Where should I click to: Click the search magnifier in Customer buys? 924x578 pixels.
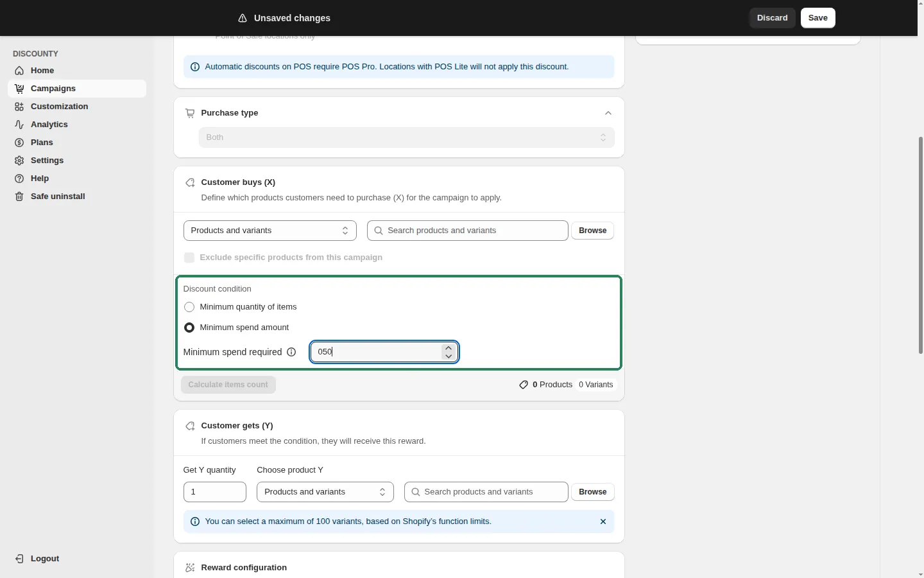(379, 231)
